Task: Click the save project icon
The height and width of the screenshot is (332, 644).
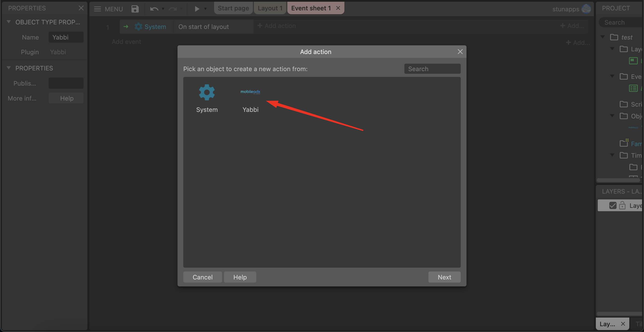Action: coord(135,9)
